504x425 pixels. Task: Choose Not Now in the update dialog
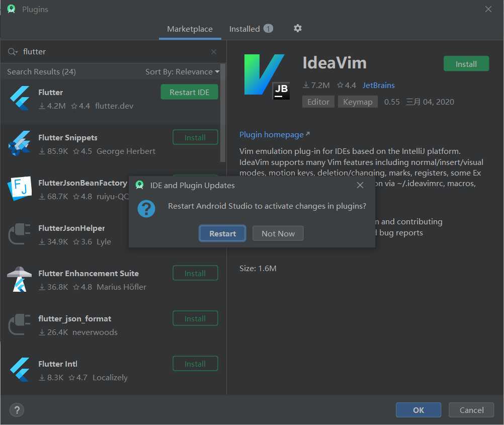[278, 233]
